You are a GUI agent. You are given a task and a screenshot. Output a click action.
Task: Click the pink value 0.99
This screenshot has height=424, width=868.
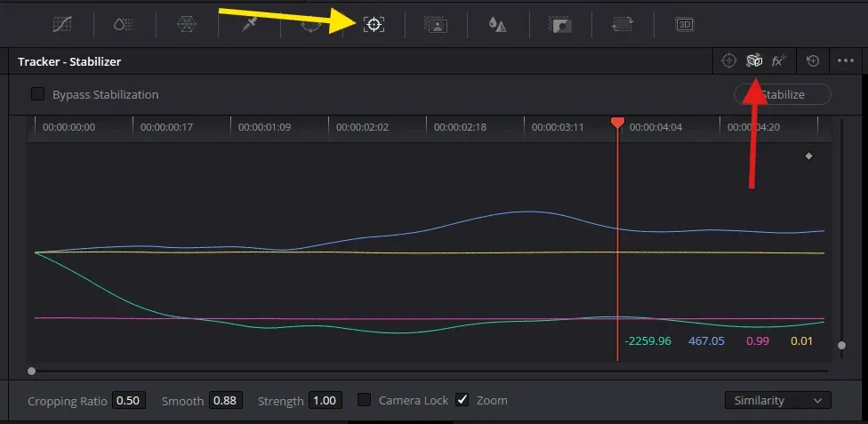click(758, 341)
